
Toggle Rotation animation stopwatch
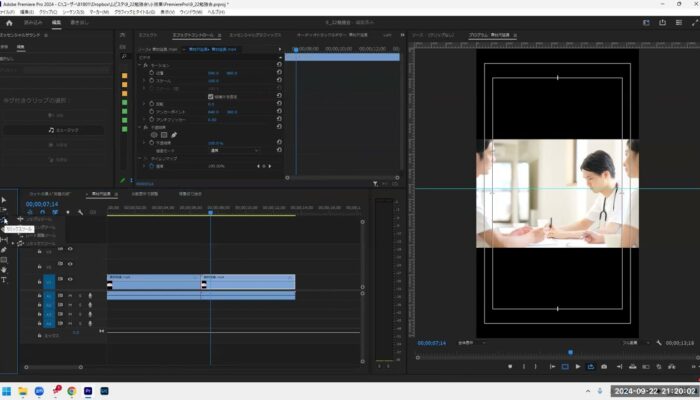click(152, 104)
